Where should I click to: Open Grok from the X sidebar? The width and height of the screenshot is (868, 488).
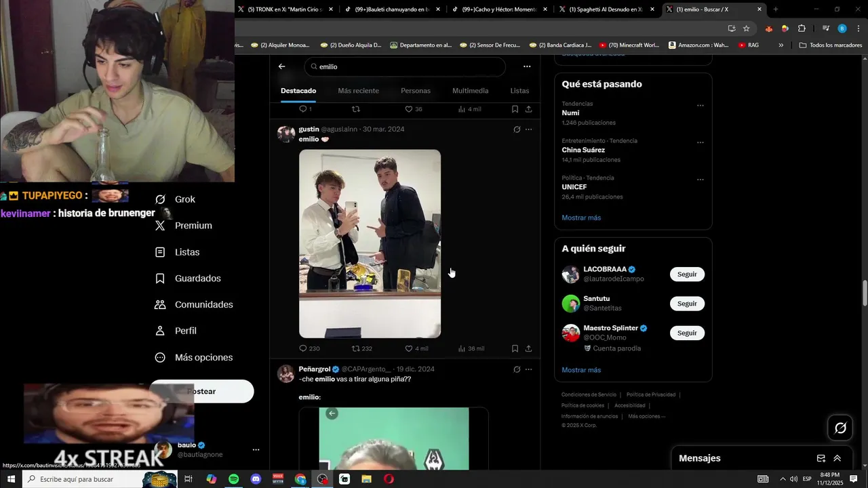[x=176, y=199]
